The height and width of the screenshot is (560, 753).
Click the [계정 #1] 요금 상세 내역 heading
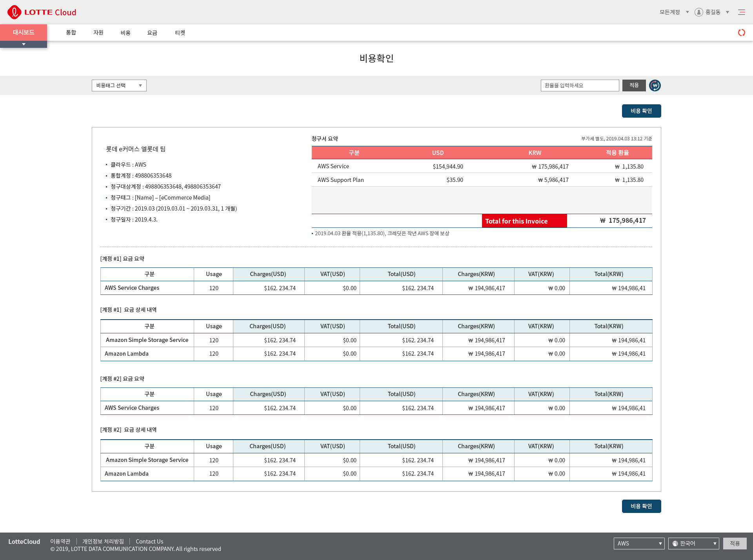[128, 310]
